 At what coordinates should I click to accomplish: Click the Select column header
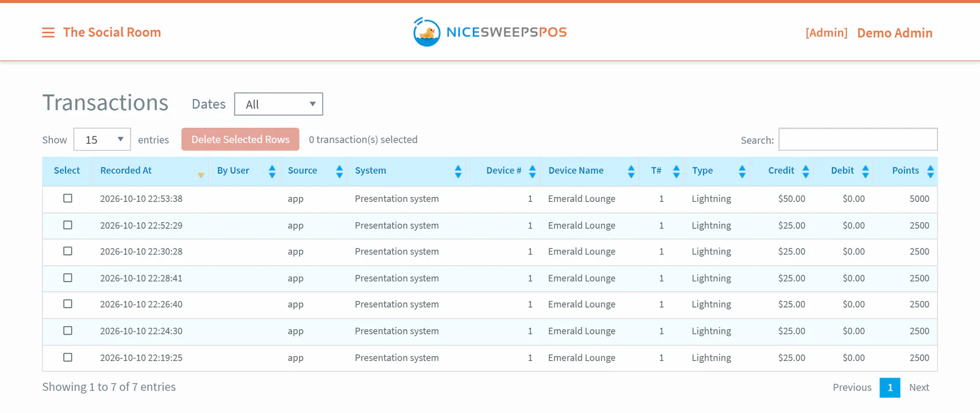tap(67, 171)
